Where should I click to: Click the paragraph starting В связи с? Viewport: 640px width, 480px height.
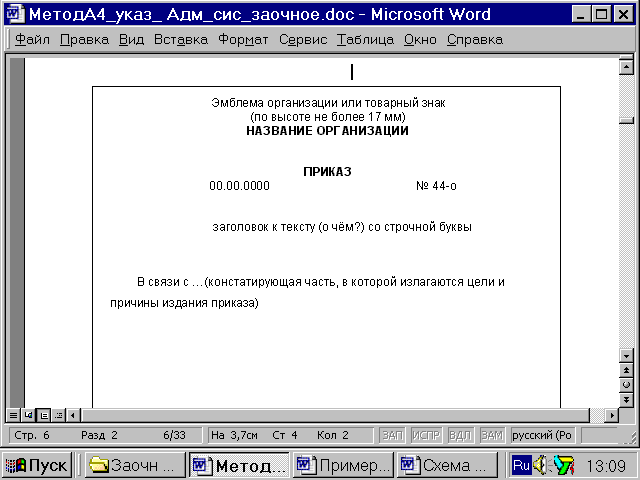321,282
